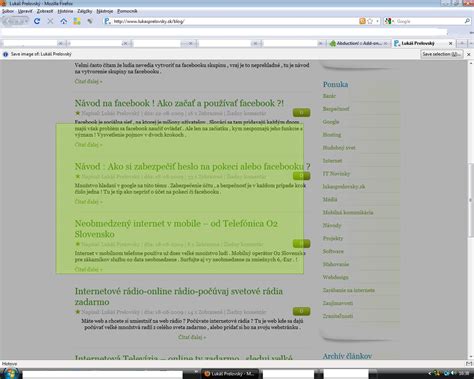Viewport: 474px width, 379px height.
Task: Reload the current page
Action: coord(37,21)
